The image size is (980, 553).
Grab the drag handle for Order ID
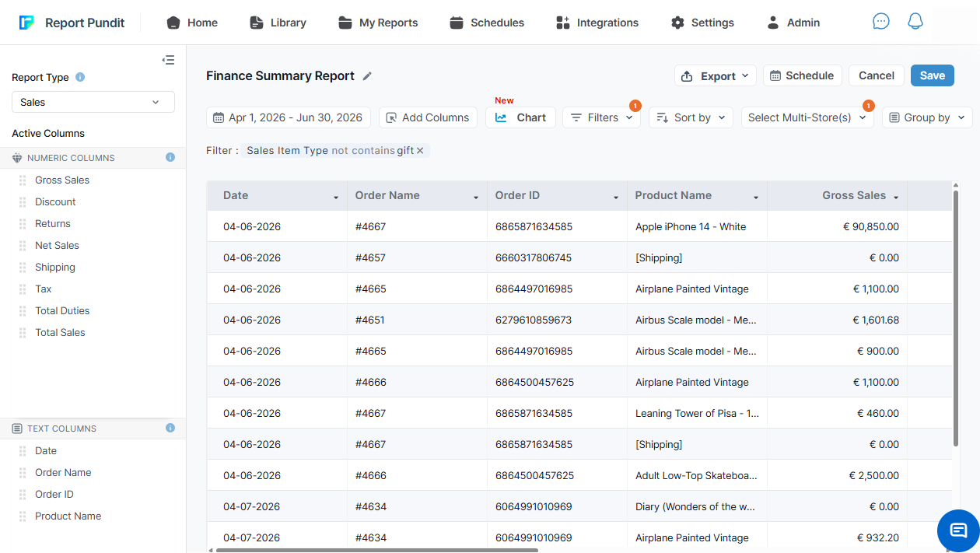pyautogui.click(x=23, y=494)
